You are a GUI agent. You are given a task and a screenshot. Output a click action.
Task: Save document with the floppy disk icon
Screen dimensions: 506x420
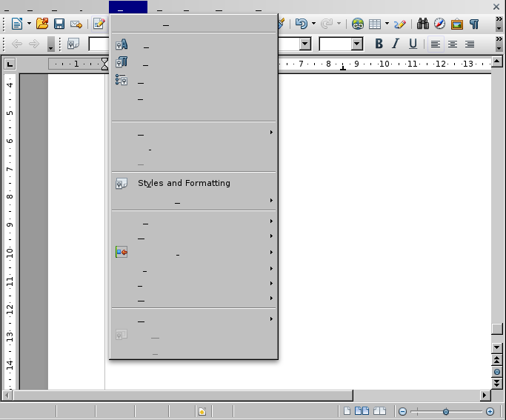[59, 24]
